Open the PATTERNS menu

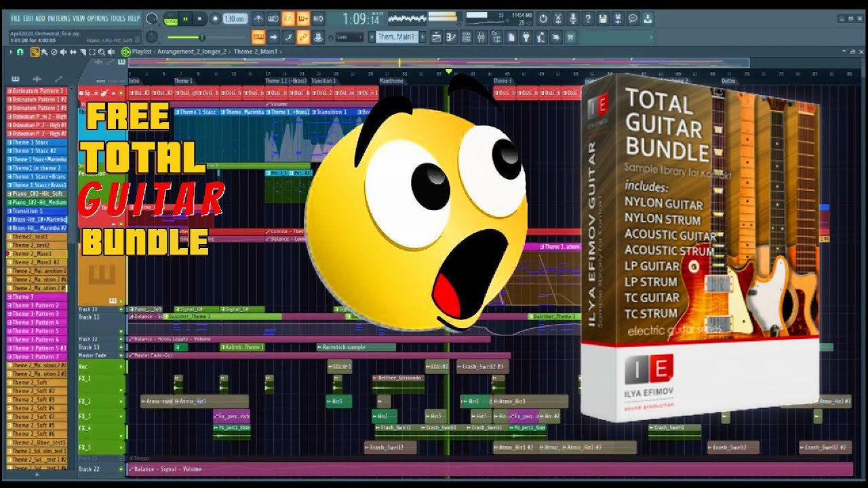(x=59, y=18)
